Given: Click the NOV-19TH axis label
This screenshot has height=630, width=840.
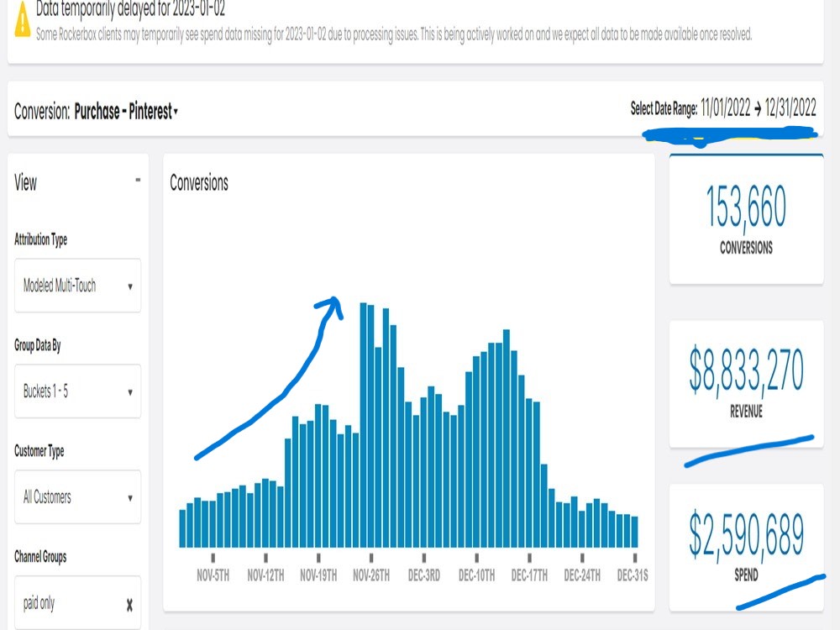Looking at the screenshot, I should click(x=318, y=575).
